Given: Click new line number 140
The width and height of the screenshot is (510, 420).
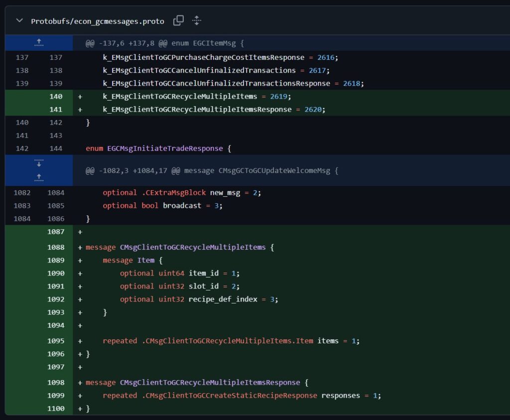Looking at the screenshot, I should [x=56, y=97].
